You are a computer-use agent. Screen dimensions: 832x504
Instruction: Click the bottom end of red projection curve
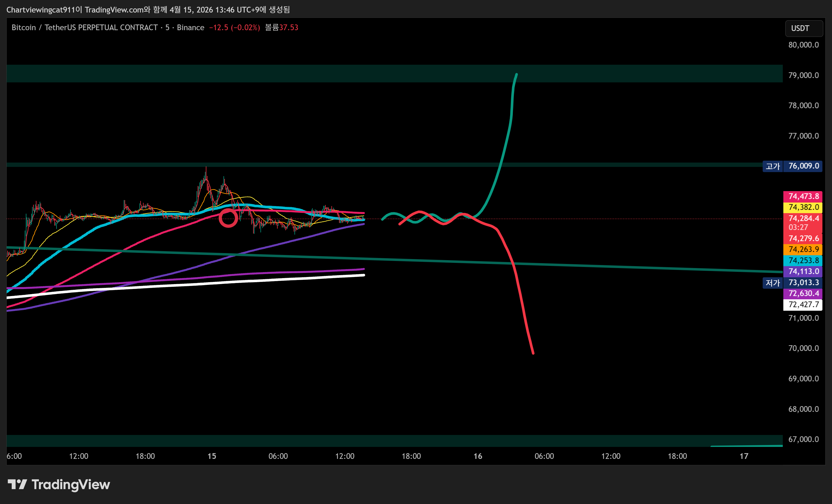click(x=533, y=353)
